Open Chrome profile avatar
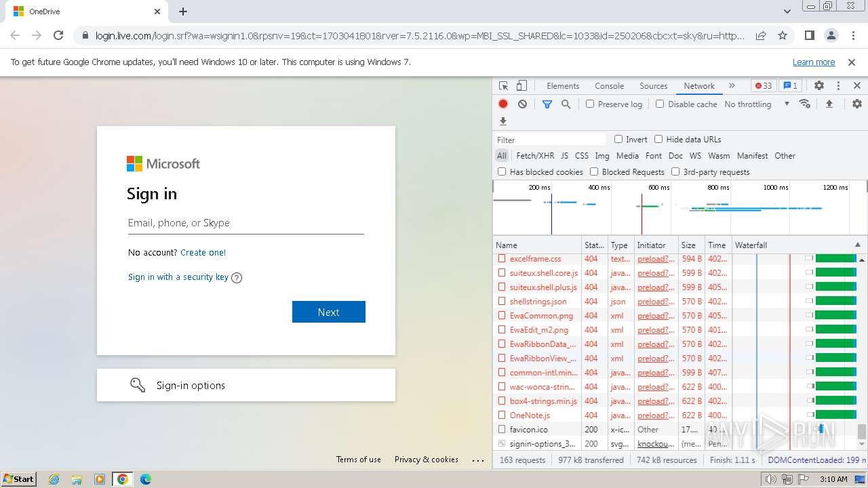Viewport: 868px width, 488px height. [831, 35]
